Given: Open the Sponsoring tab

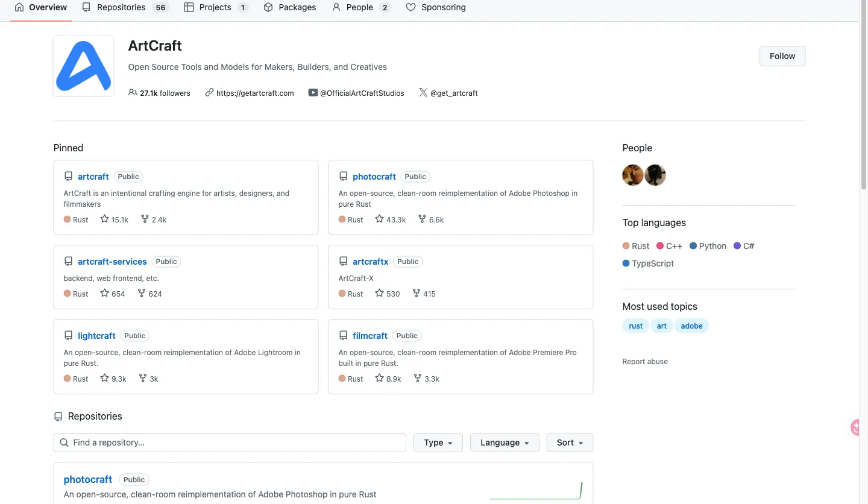Looking at the screenshot, I should coord(436,7).
